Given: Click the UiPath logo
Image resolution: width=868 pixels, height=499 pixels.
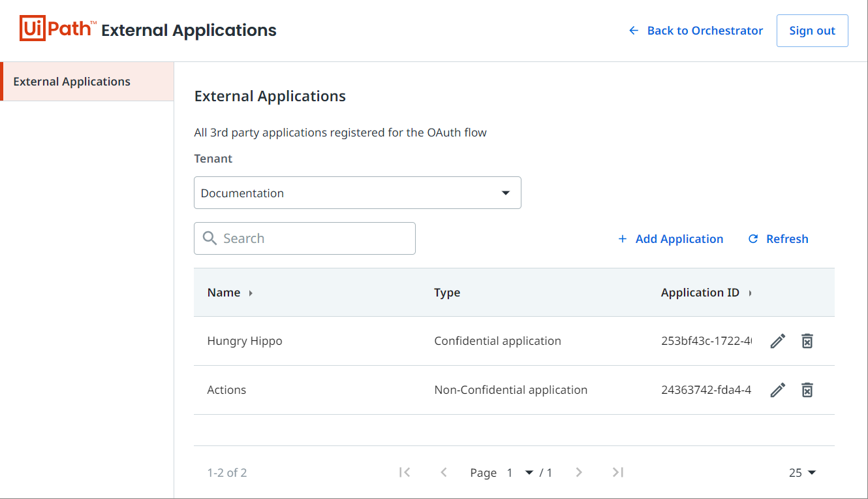Looking at the screenshot, I should (58, 30).
